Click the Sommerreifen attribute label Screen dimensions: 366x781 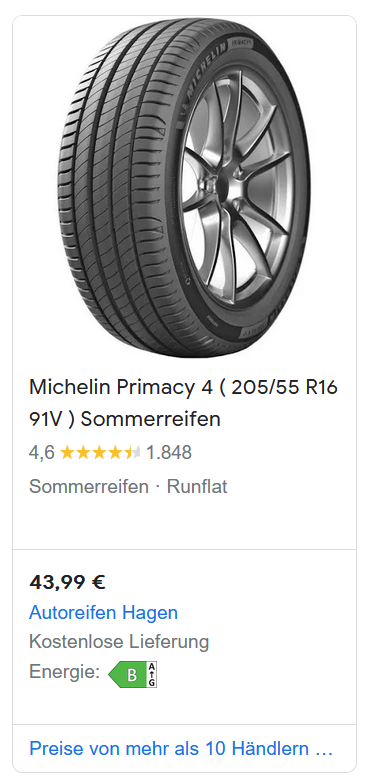89,486
